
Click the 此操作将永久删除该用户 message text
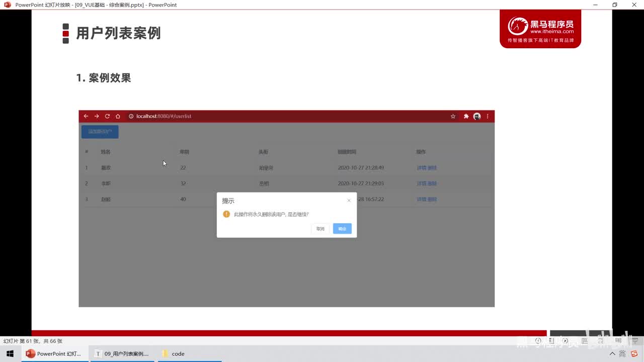point(271,214)
